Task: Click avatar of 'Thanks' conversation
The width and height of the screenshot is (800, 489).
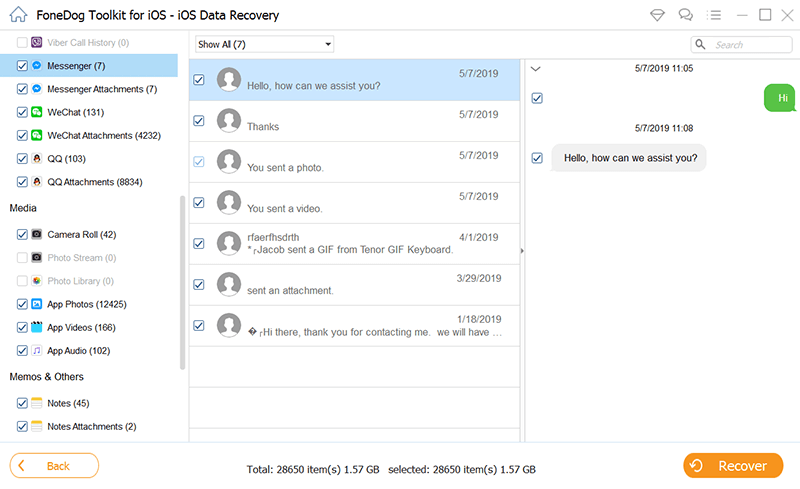Action: click(229, 120)
